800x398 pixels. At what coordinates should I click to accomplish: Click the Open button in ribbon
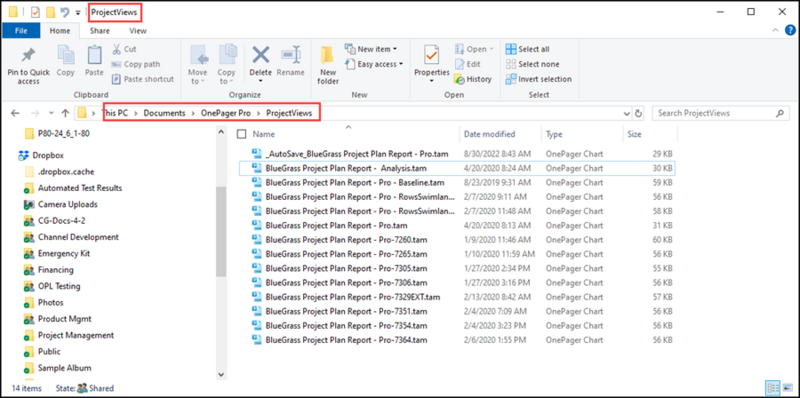click(x=474, y=49)
